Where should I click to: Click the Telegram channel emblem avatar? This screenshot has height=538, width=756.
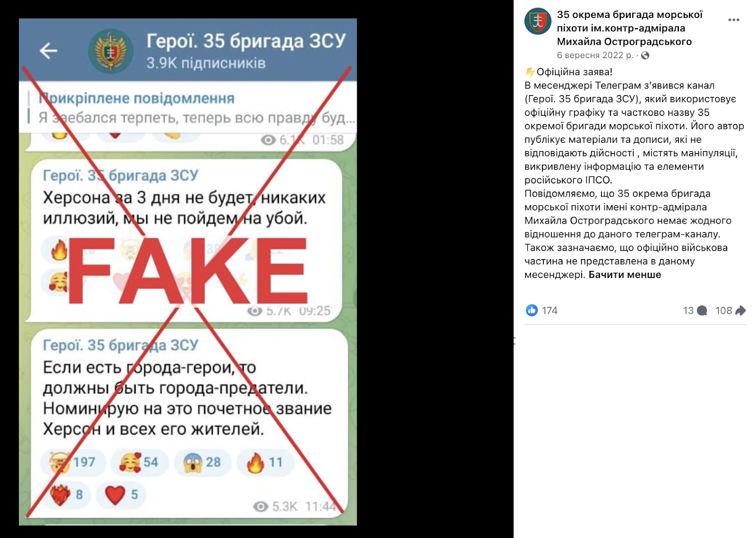[x=111, y=51]
